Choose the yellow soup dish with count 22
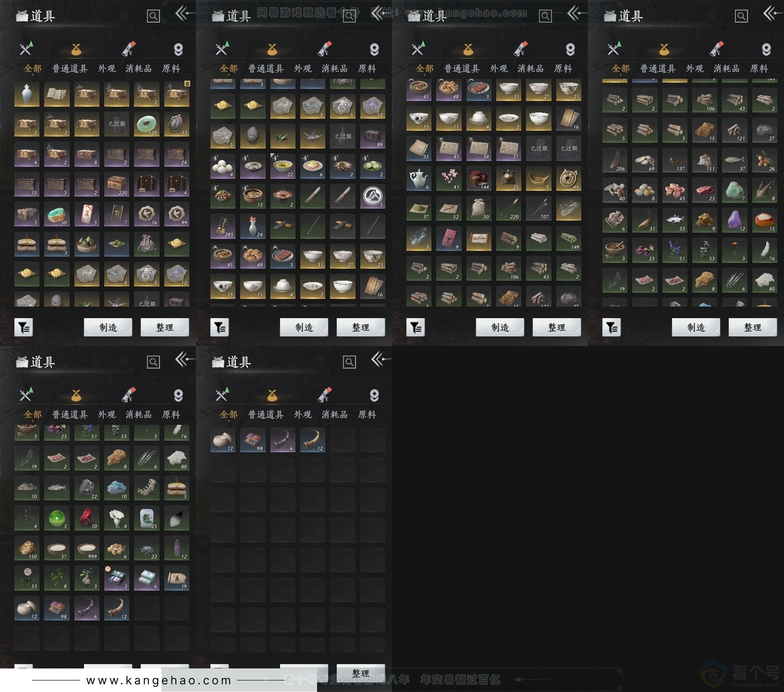784x692 pixels. 283,166
